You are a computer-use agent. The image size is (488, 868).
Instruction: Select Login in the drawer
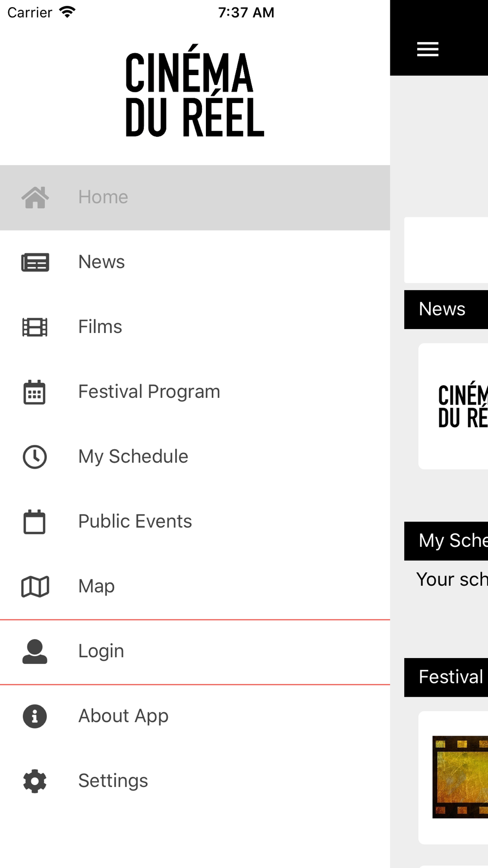[195, 652]
